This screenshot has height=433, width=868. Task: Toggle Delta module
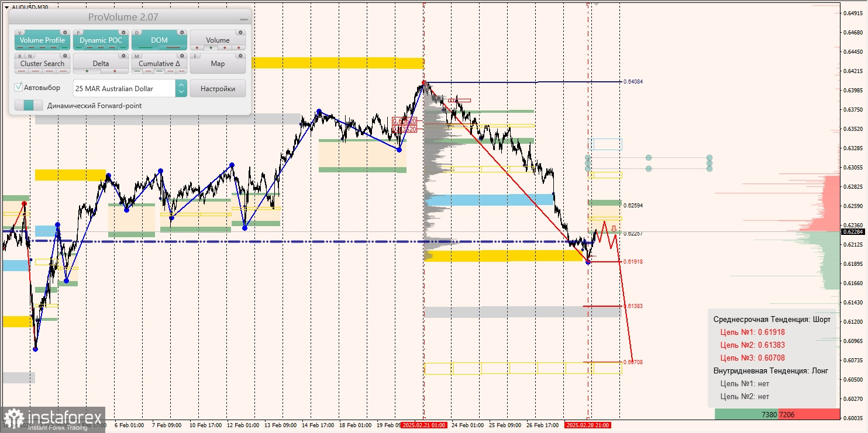[x=101, y=63]
